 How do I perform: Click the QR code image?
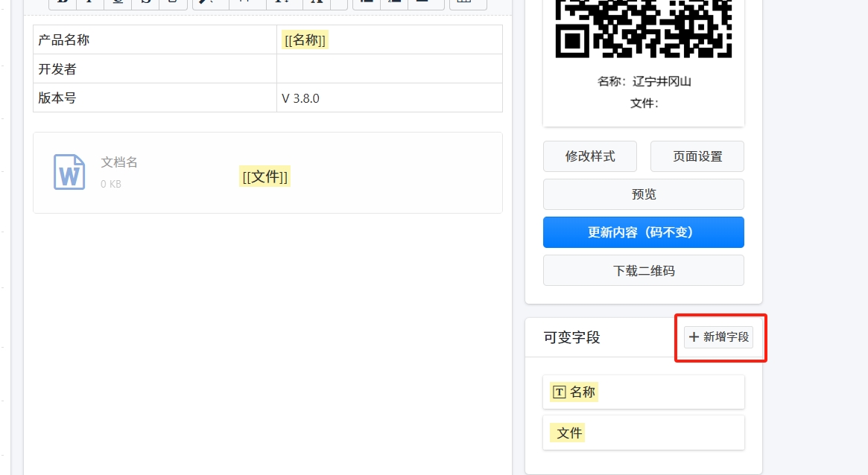pos(644,28)
